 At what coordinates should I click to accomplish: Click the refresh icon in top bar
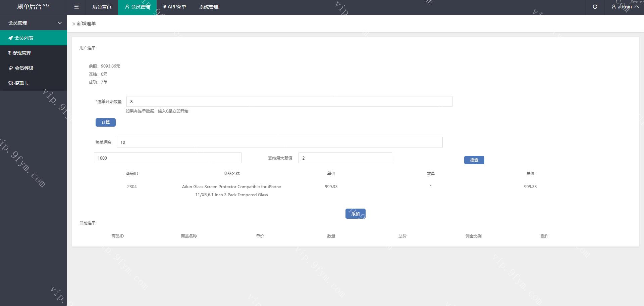(595, 7)
